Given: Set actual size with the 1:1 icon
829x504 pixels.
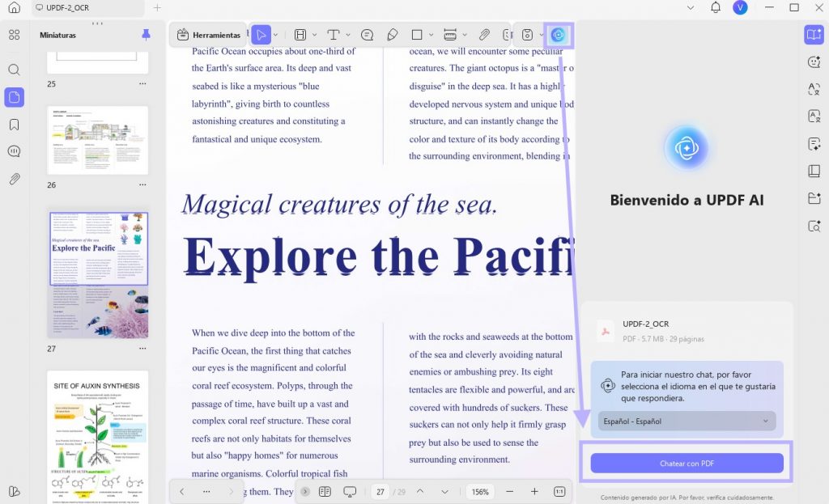Looking at the screenshot, I should coord(559,491).
